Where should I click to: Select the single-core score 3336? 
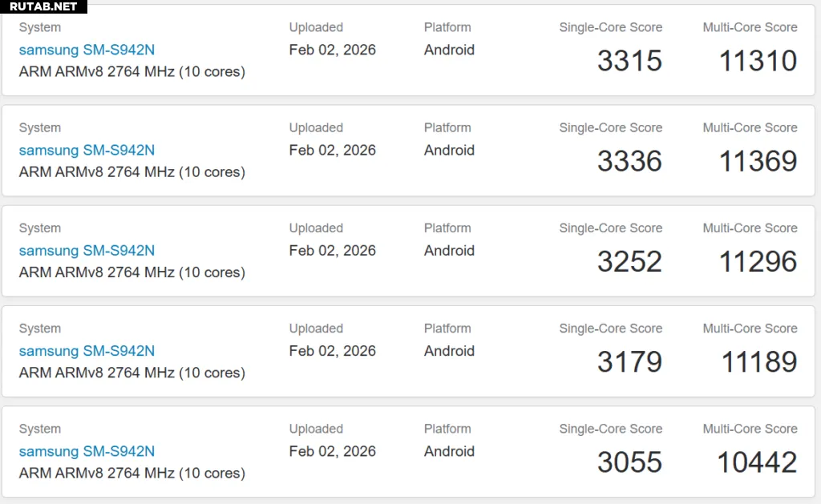tap(629, 161)
